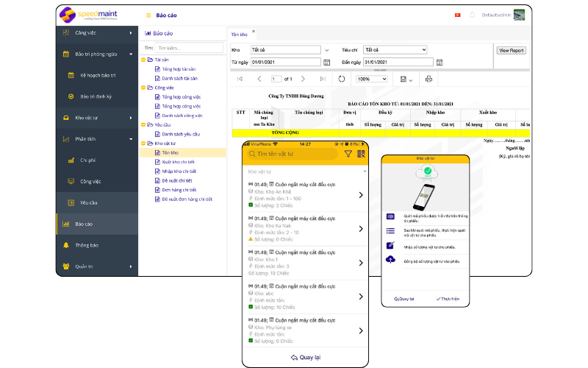Open the Từ ngày calendar picker
This screenshot has width=588, height=368.
(x=326, y=62)
